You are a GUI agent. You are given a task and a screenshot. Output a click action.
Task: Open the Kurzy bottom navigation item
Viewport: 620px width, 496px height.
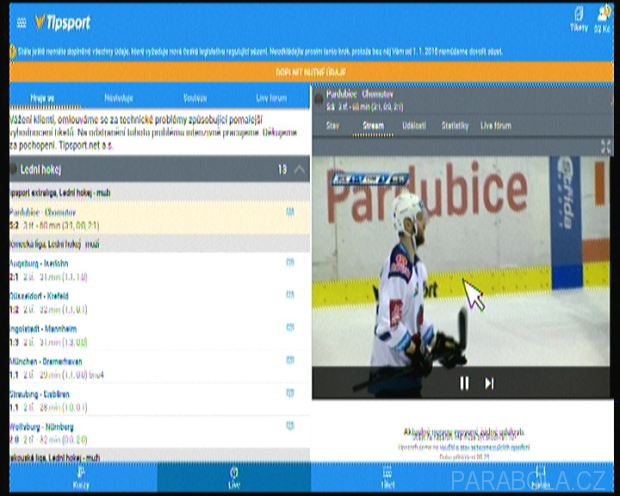(x=81, y=478)
